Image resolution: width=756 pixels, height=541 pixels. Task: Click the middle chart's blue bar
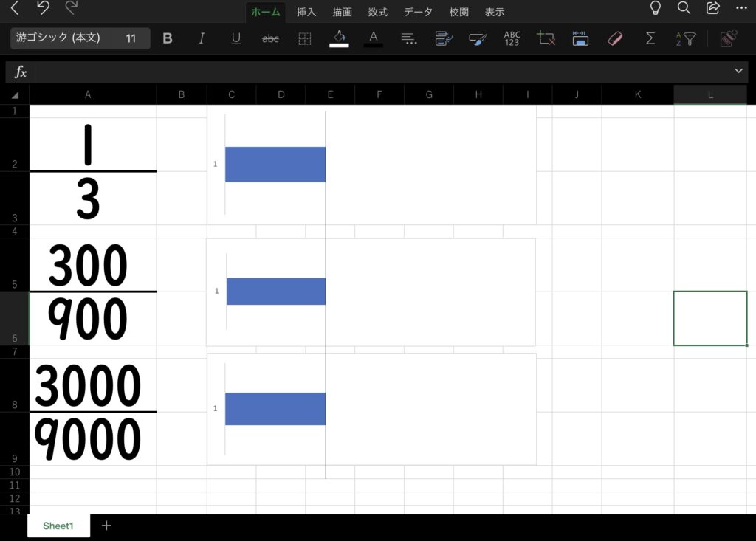coord(276,292)
